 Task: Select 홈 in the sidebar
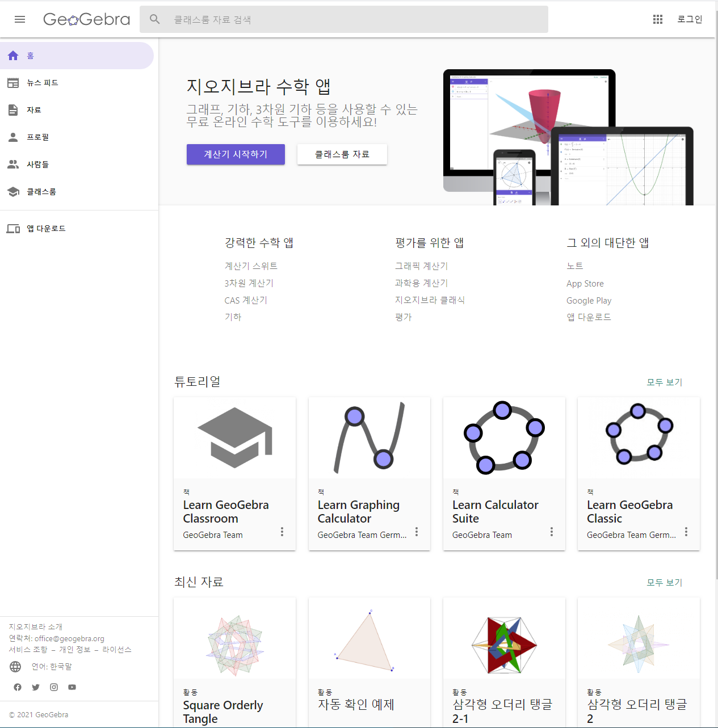click(77, 56)
